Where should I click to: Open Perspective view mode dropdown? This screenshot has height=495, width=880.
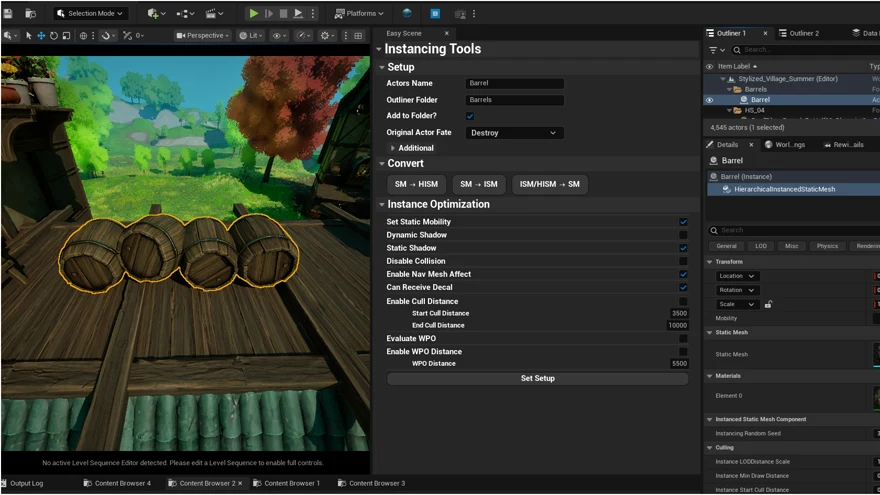pos(203,35)
